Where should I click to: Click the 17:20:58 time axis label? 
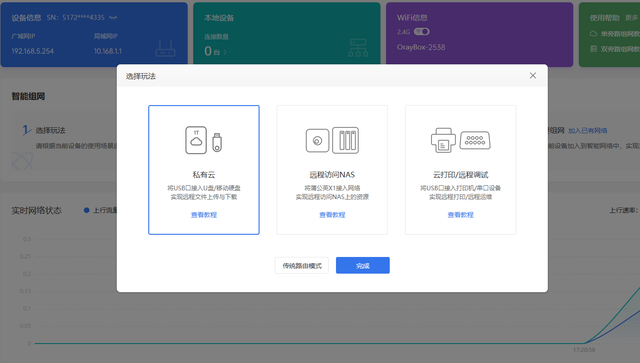pos(584,350)
